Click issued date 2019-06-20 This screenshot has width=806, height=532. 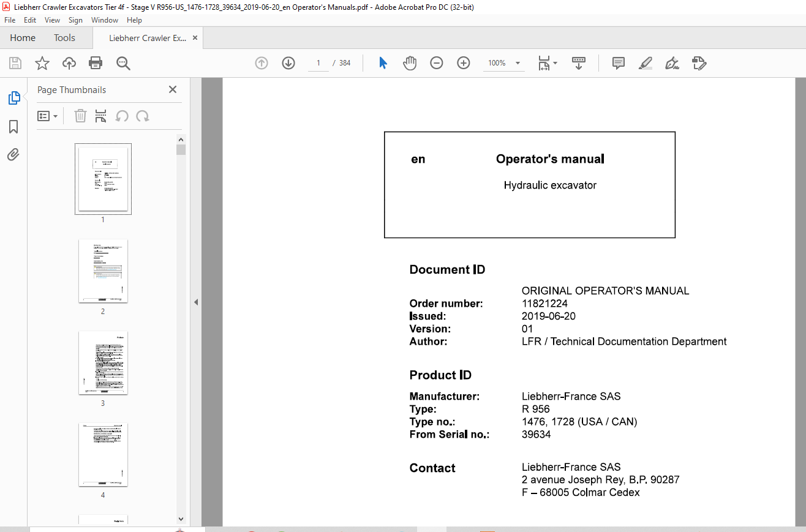[548, 317]
